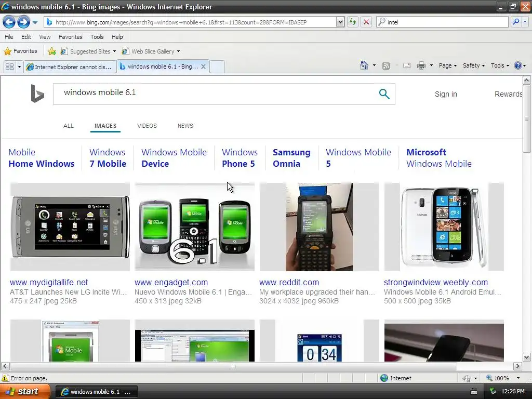
Task: Open the LG Incite phone thumbnail
Action: [70, 227]
